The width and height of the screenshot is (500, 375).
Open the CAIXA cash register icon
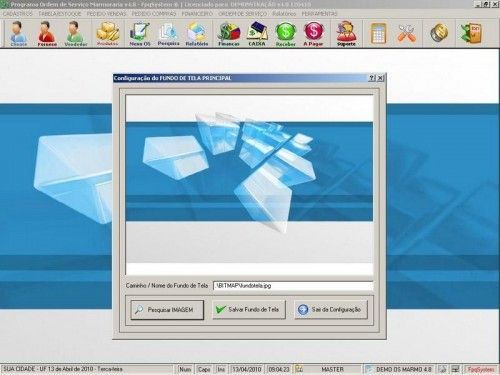click(x=257, y=33)
